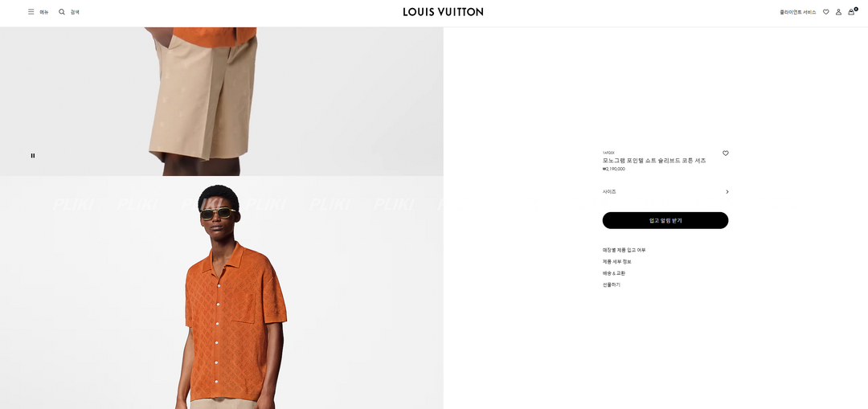Image resolution: width=868 pixels, height=409 pixels.
Task: Click the 검색 label in the header
Action: pyautogui.click(x=75, y=11)
